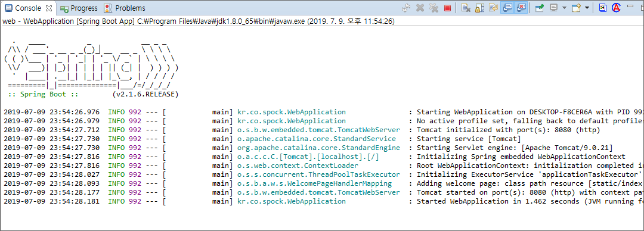This screenshot has width=644, height=231.
Task: Toggle Show Console When Standard Error Changes
Action: point(521,7)
